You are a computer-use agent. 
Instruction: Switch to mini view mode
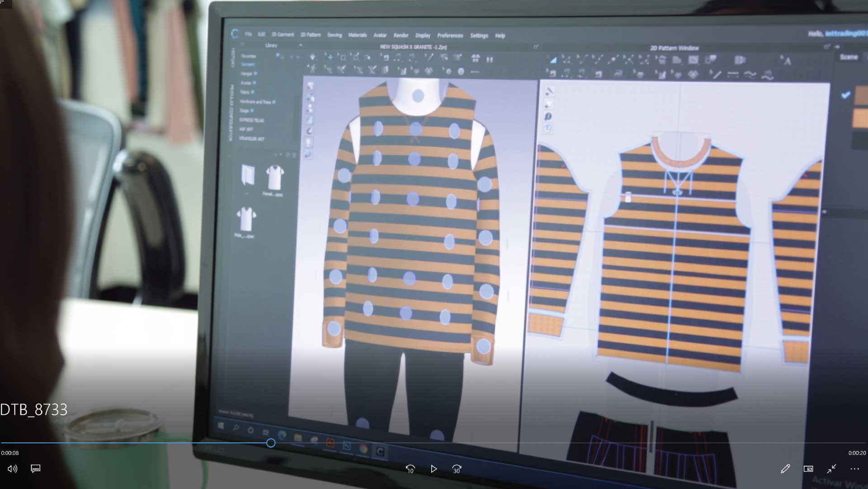coord(808,469)
